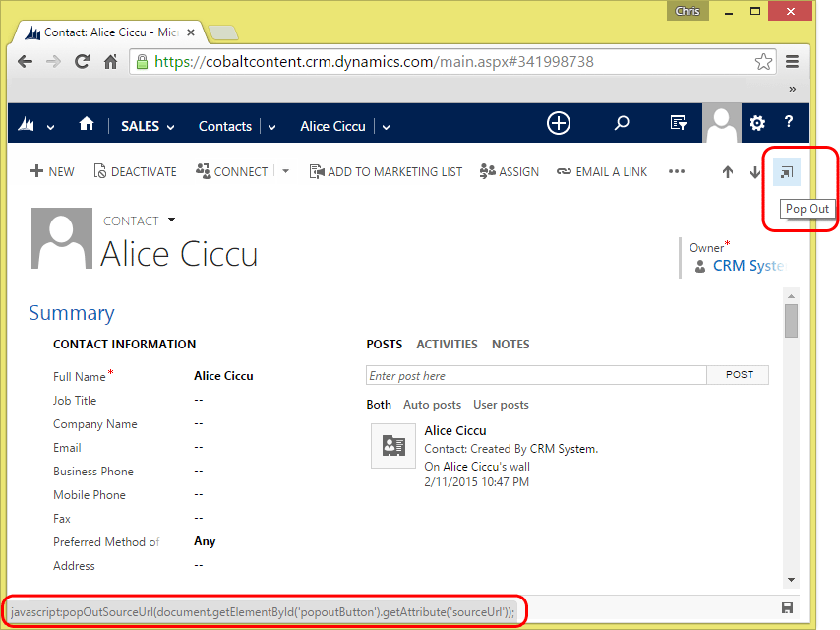Switch to the POSTS tab
Image resolution: width=840 pixels, height=630 pixels.
pyautogui.click(x=385, y=345)
